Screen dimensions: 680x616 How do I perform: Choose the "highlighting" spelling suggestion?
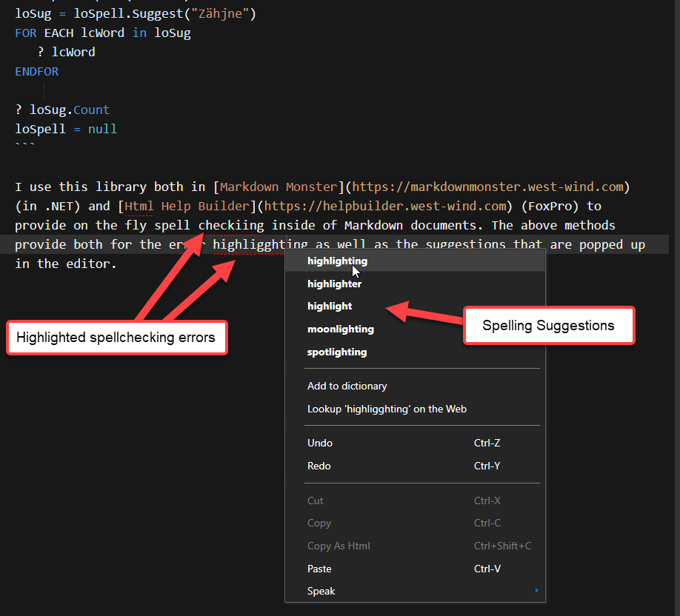coord(337,261)
